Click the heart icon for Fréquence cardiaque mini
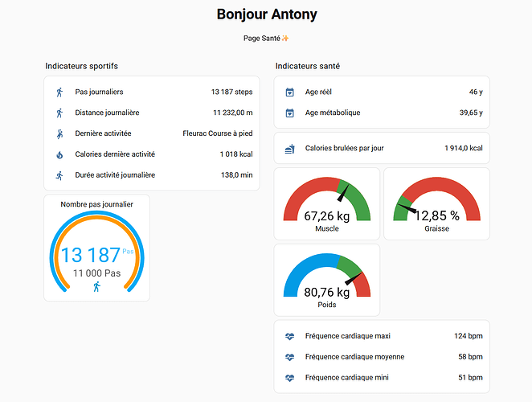Screen dimensions: 532x402 point(289,378)
